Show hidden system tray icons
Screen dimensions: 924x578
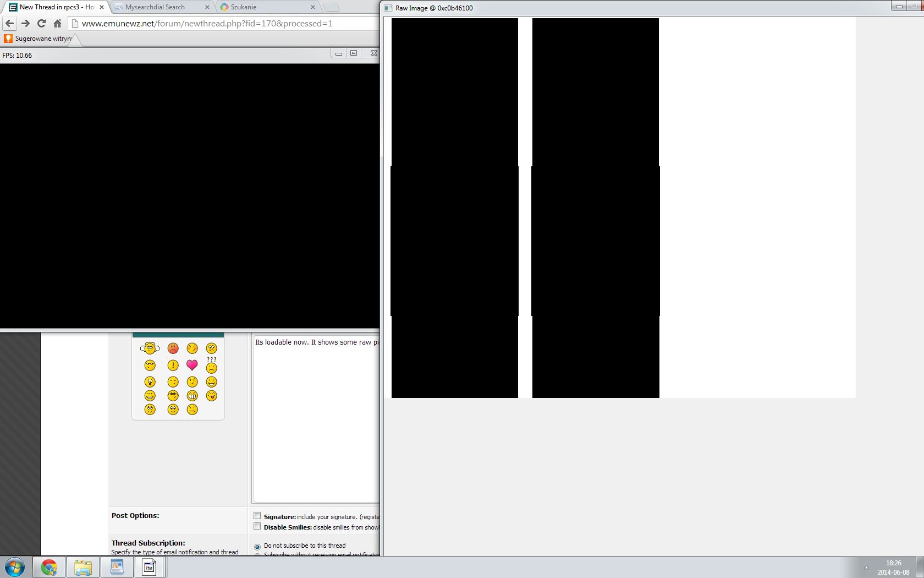click(866, 568)
